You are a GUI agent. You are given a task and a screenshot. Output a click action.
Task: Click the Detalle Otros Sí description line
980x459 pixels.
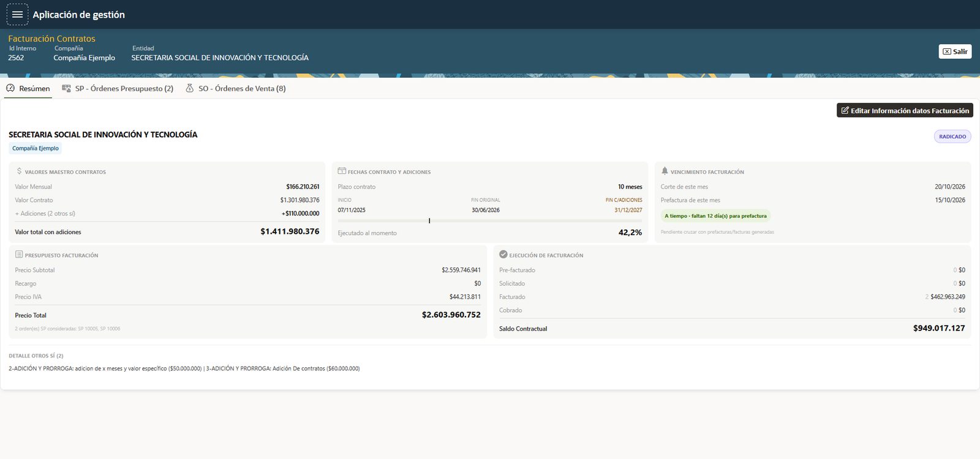tap(184, 368)
